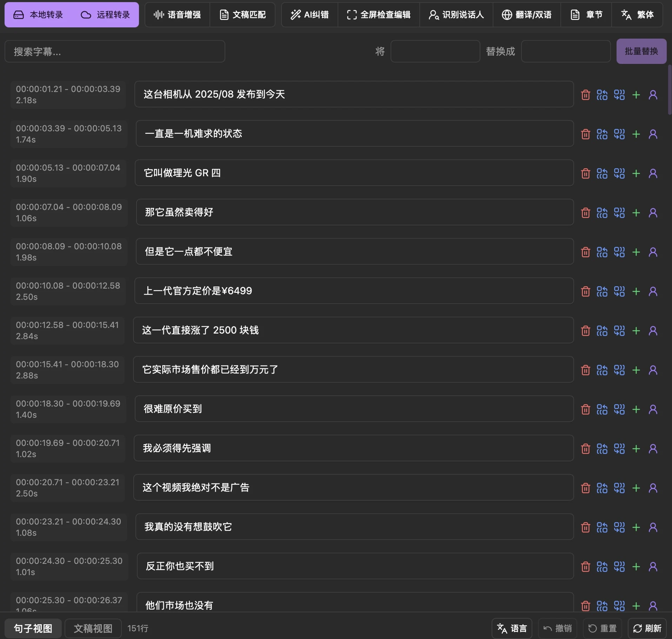Image resolution: width=672 pixels, height=639 pixels.
Task: Click the replacement field after 替换成
Action: tap(566, 52)
